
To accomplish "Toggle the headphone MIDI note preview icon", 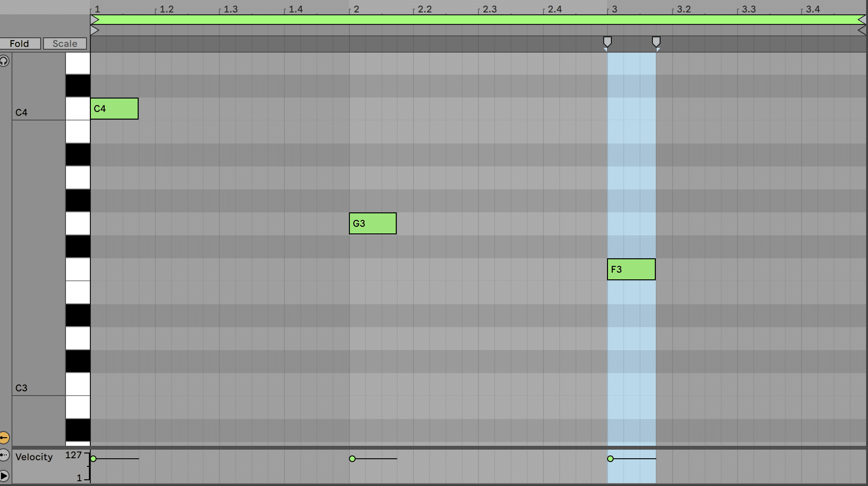I will point(4,61).
